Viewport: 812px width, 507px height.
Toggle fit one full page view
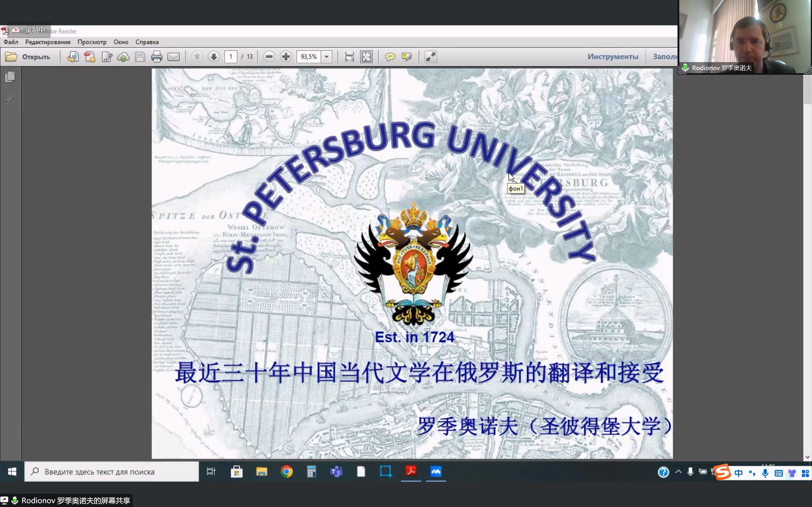pos(366,57)
